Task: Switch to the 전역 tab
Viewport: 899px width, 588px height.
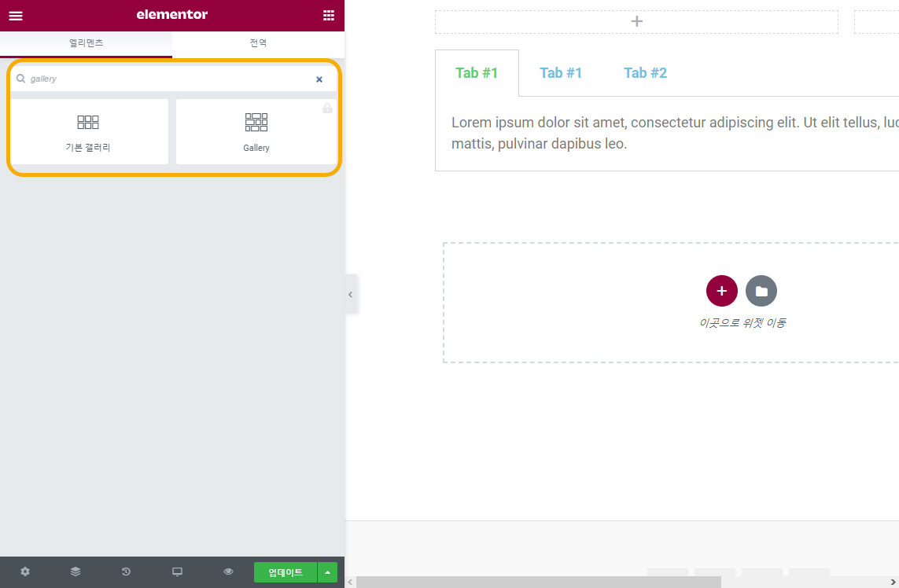Action: (258, 43)
